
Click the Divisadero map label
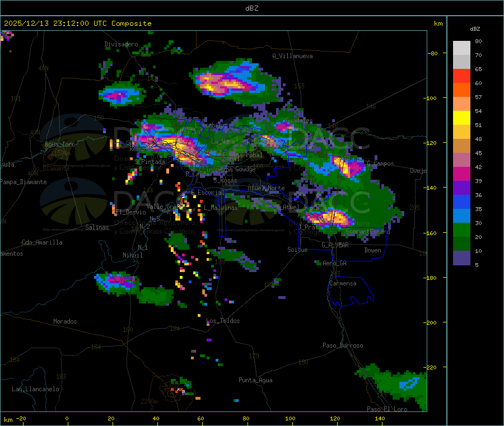click(121, 44)
